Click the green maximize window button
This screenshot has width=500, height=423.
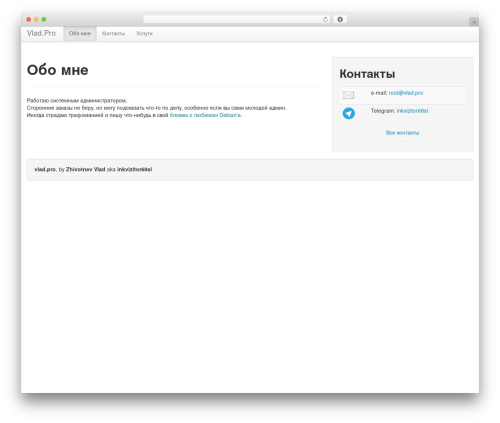(44, 19)
